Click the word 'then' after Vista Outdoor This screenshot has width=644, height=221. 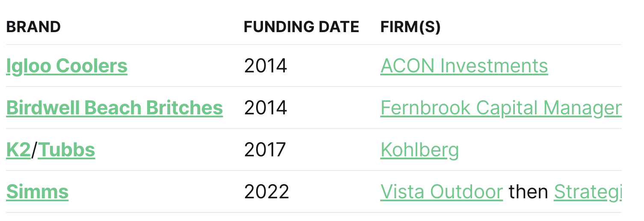click(x=528, y=192)
